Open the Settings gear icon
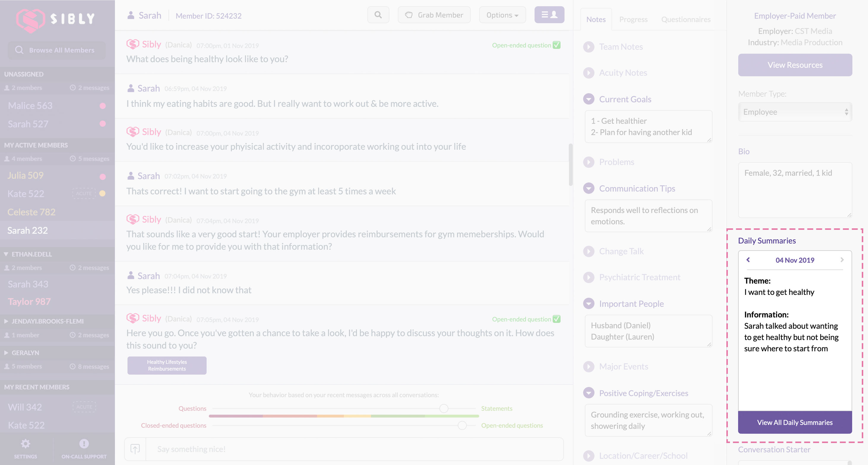 point(26,443)
